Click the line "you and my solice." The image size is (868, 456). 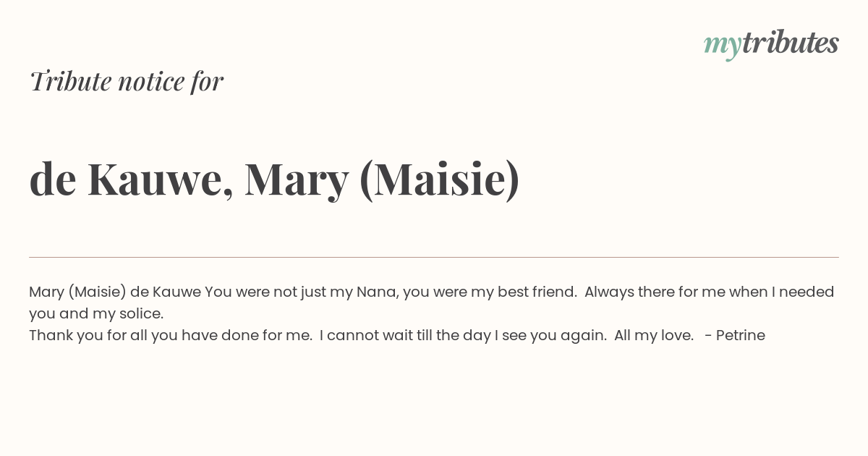tap(96, 313)
